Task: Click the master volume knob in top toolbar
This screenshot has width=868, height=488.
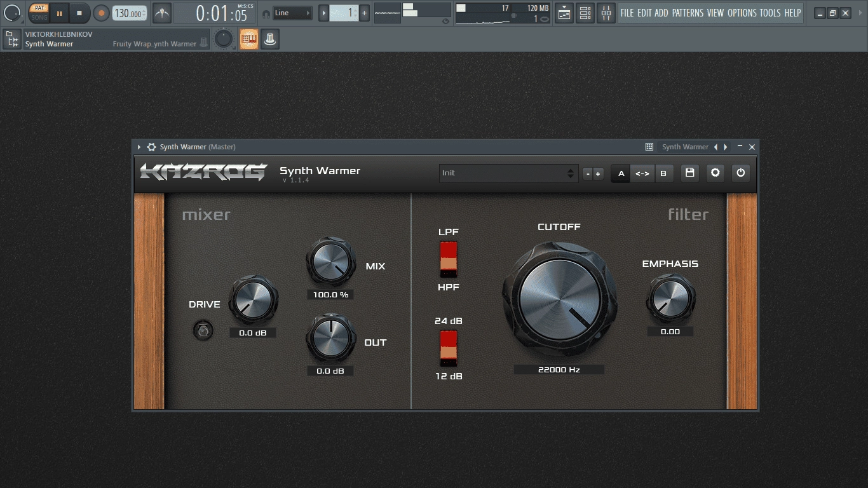Action: pos(12,13)
